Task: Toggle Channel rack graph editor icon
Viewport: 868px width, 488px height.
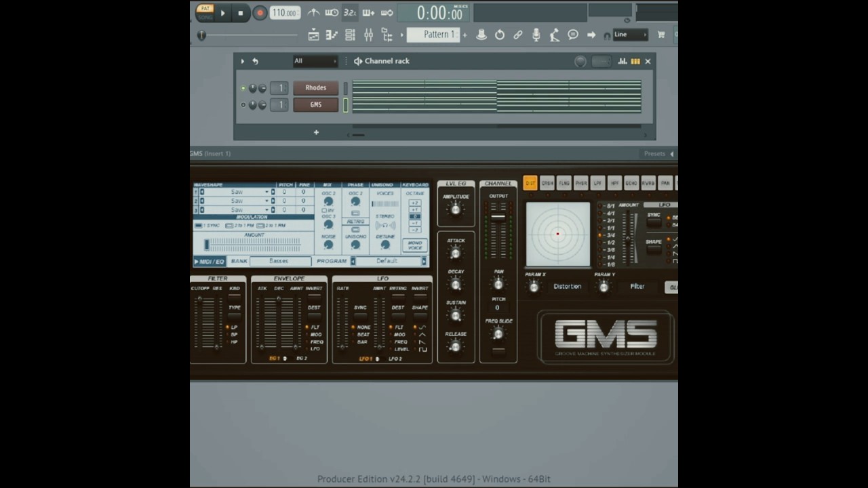Action: [x=623, y=61]
